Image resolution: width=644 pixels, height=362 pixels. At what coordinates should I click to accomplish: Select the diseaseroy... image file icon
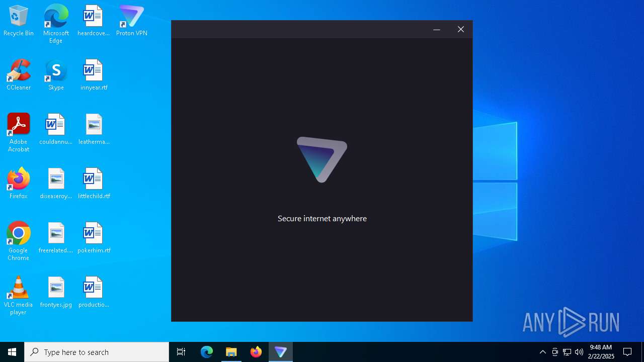56,184
